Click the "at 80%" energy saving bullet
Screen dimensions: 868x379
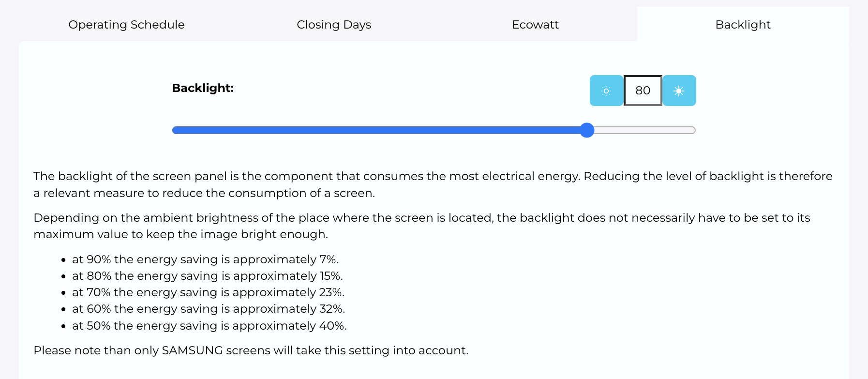(x=207, y=276)
